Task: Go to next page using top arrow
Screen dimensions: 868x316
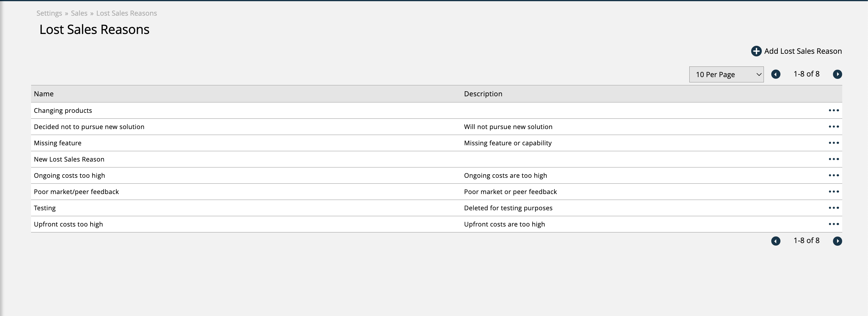Action: [837, 74]
